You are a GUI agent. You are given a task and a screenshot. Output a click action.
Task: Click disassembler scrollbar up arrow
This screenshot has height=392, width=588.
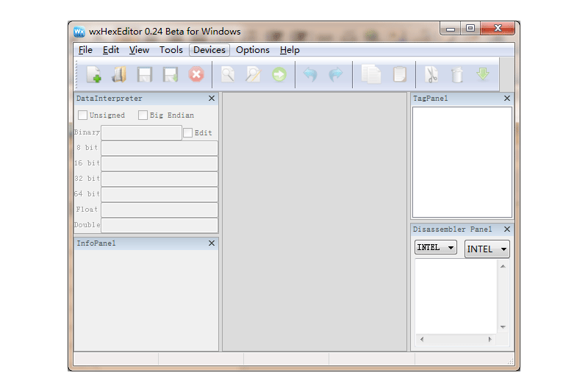[503, 266]
